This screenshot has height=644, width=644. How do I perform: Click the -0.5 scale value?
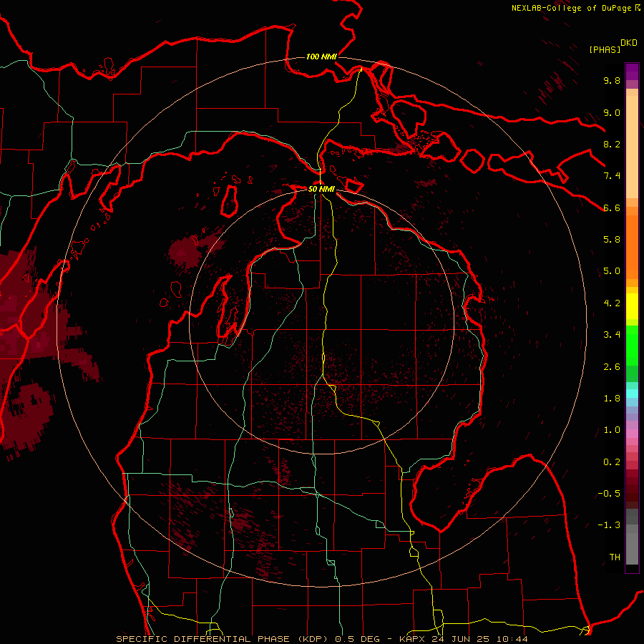coord(609,494)
